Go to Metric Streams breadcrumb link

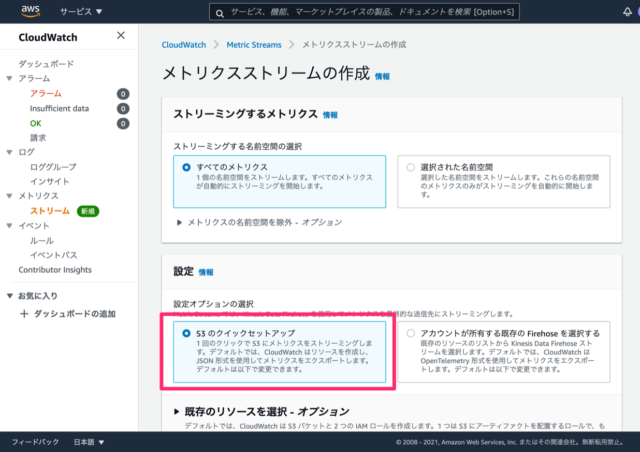pyautogui.click(x=254, y=45)
